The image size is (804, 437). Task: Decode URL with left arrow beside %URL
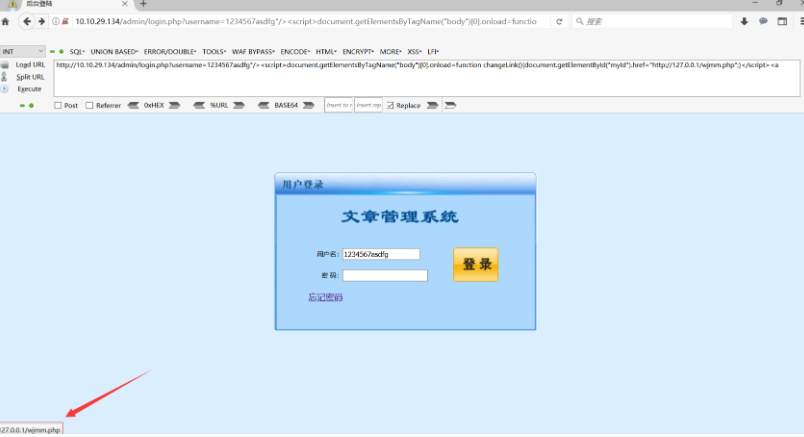tap(199, 105)
